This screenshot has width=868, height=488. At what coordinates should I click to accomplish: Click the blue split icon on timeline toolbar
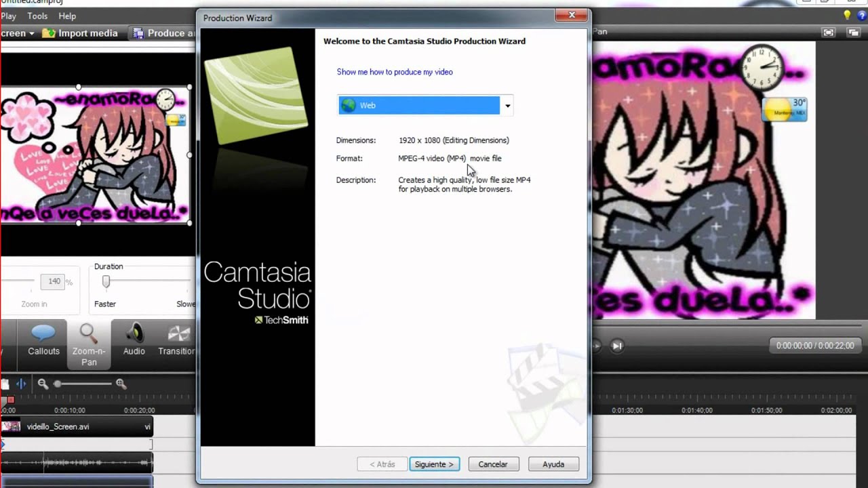[x=21, y=384]
